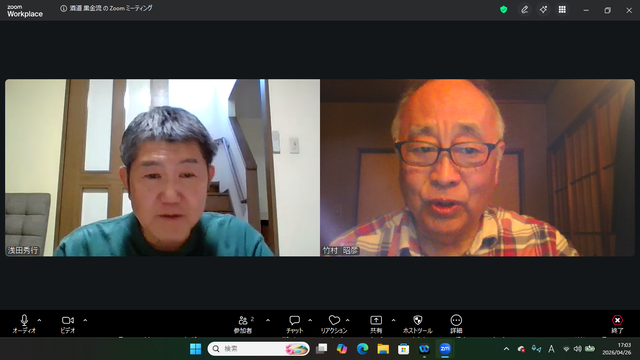This screenshot has height=360, width=640.
Task: Open the meeting info icon
Action: [63, 9]
